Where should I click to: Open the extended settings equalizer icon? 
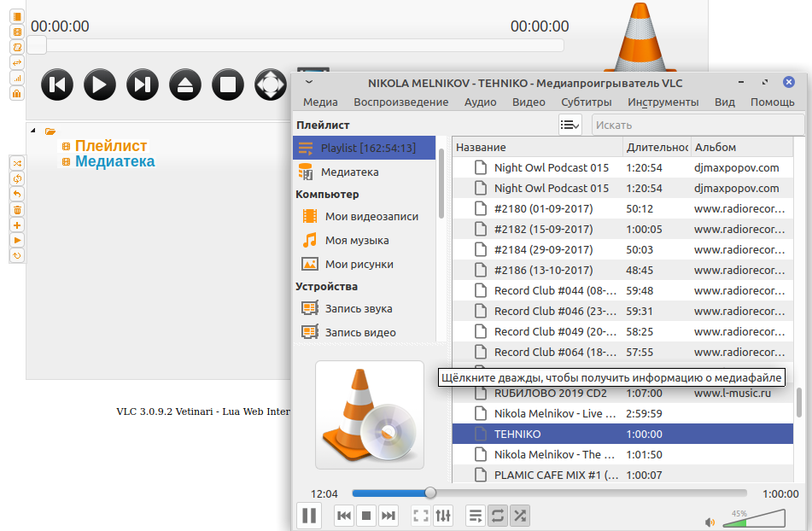pyautogui.click(x=443, y=515)
